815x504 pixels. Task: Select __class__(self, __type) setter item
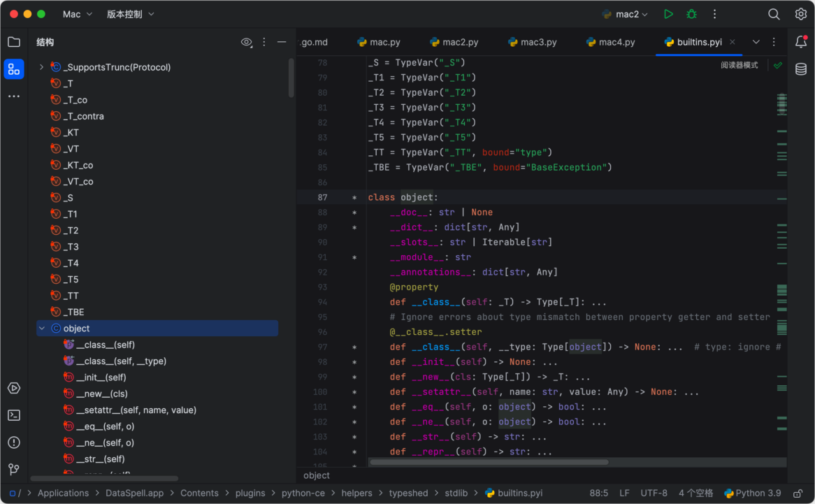coord(121,361)
